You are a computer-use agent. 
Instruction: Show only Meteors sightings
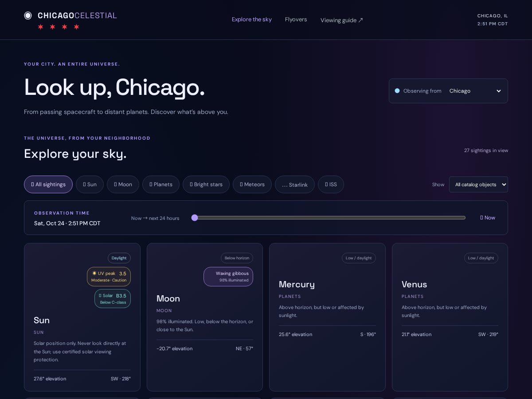(x=252, y=184)
